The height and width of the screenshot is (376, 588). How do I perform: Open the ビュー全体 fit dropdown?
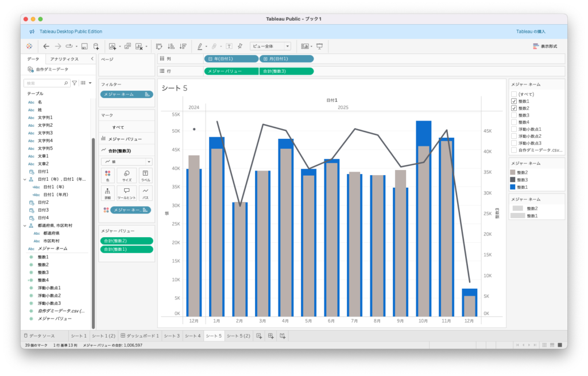click(270, 46)
